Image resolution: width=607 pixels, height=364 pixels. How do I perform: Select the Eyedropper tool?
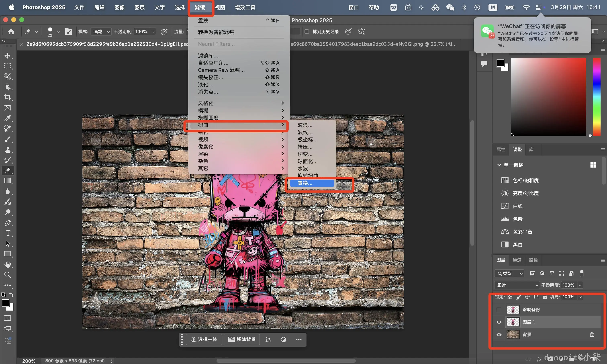pos(8,118)
